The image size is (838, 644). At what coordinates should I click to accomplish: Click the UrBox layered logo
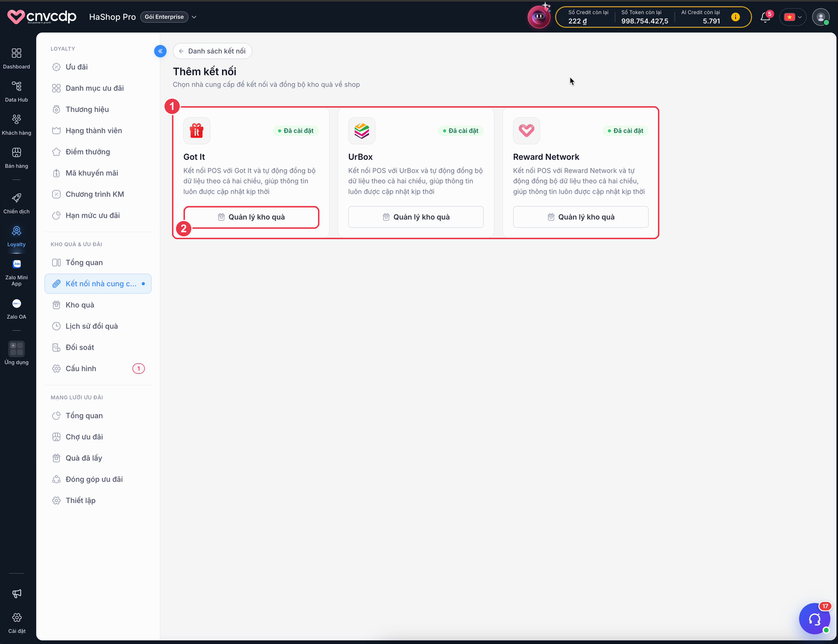click(x=362, y=130)
